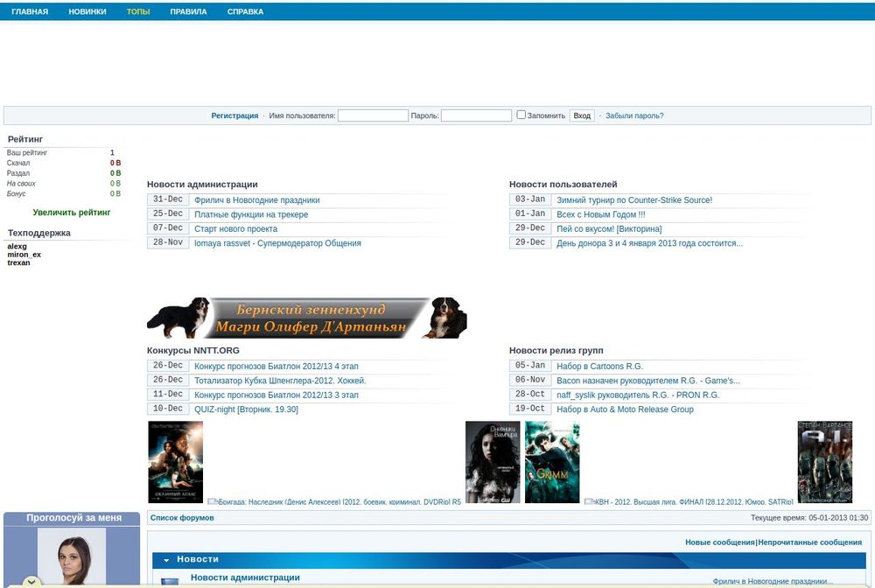Click the Grimm series poster
This screenshot has width=875, height=588.
pyautogui.click(x=552, y=462)
